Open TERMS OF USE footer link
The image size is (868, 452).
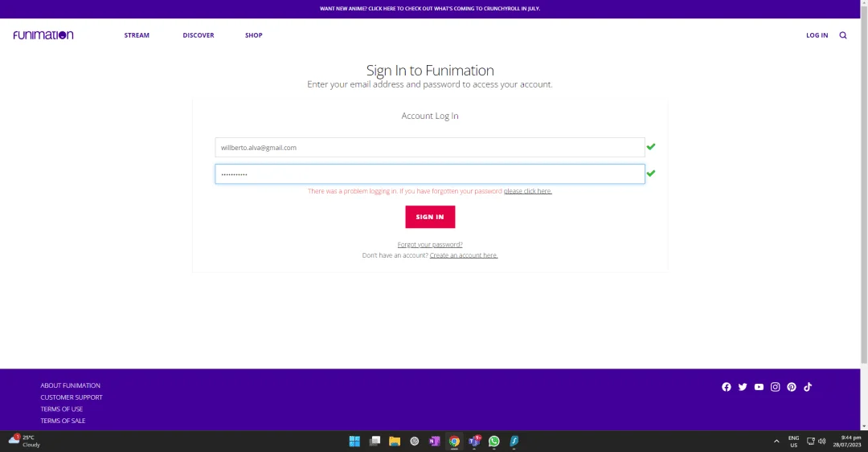pyautogui.click(x=61, y=409)
